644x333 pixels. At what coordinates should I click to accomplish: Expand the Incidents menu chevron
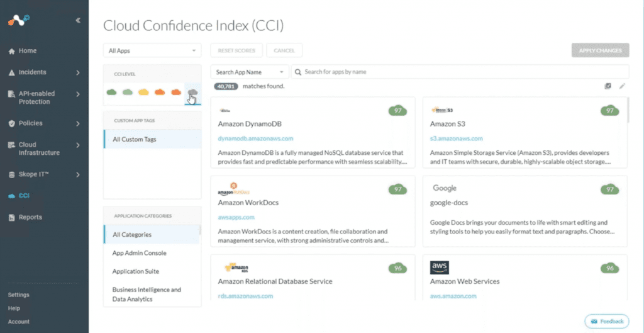click(x=77, y=73)
